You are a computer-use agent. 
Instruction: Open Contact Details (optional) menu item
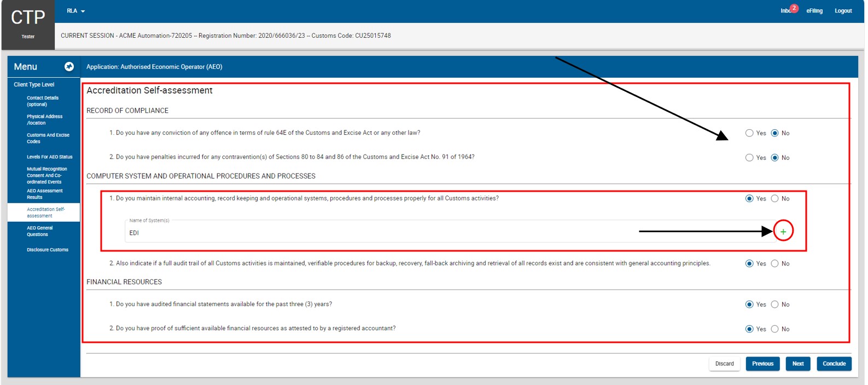tap(43, 101)
